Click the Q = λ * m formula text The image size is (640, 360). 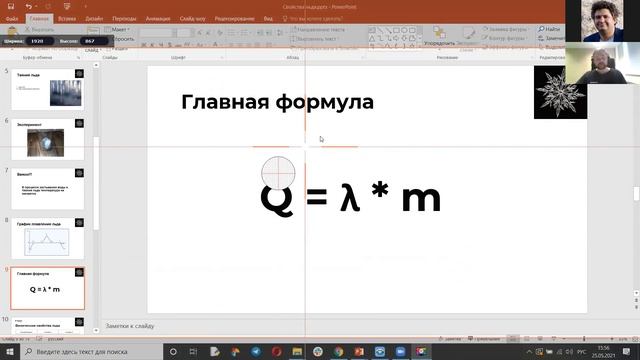click(x=351, y=198)
